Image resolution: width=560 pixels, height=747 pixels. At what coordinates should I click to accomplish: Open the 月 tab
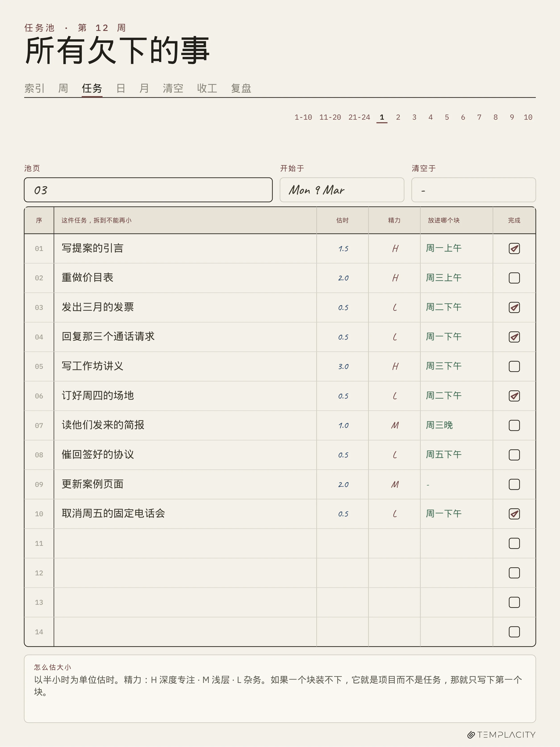144,88
